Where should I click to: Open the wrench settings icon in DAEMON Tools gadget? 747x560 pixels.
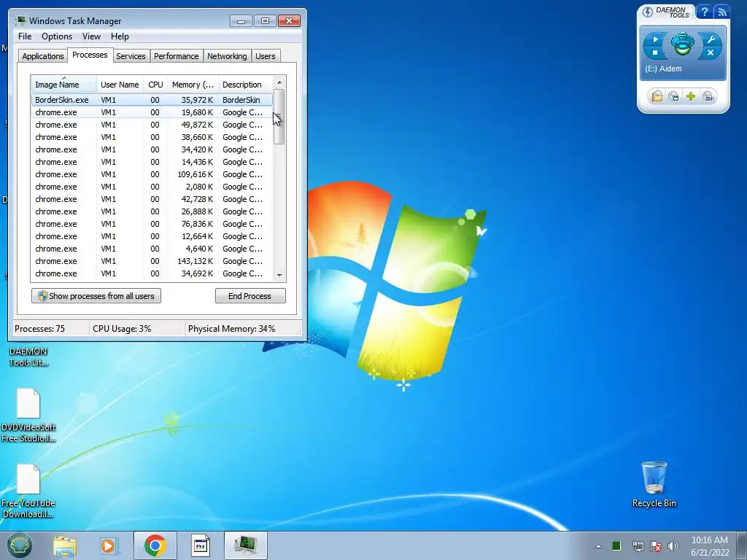coord(711,39)
